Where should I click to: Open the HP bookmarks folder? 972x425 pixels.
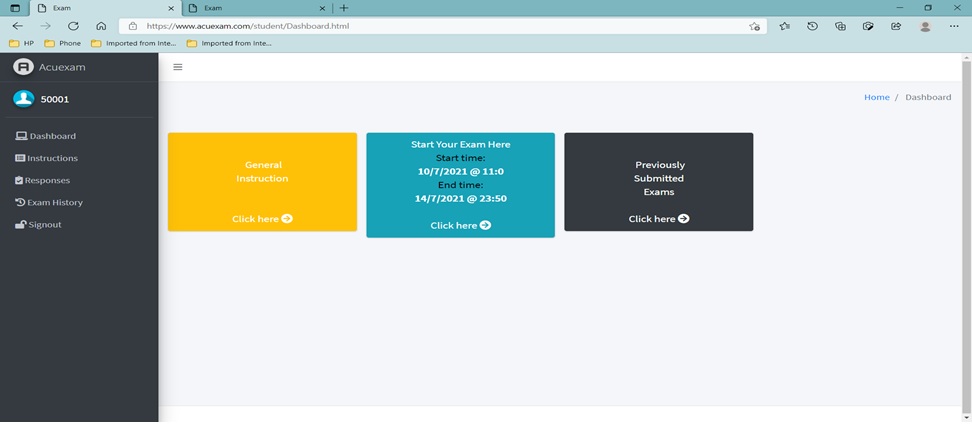[x=22, y=43]
